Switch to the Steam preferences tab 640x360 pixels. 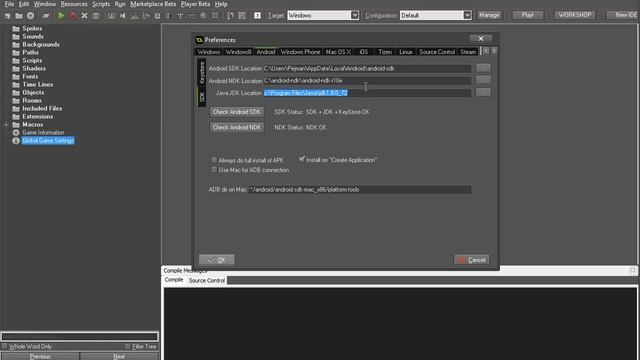468,52
